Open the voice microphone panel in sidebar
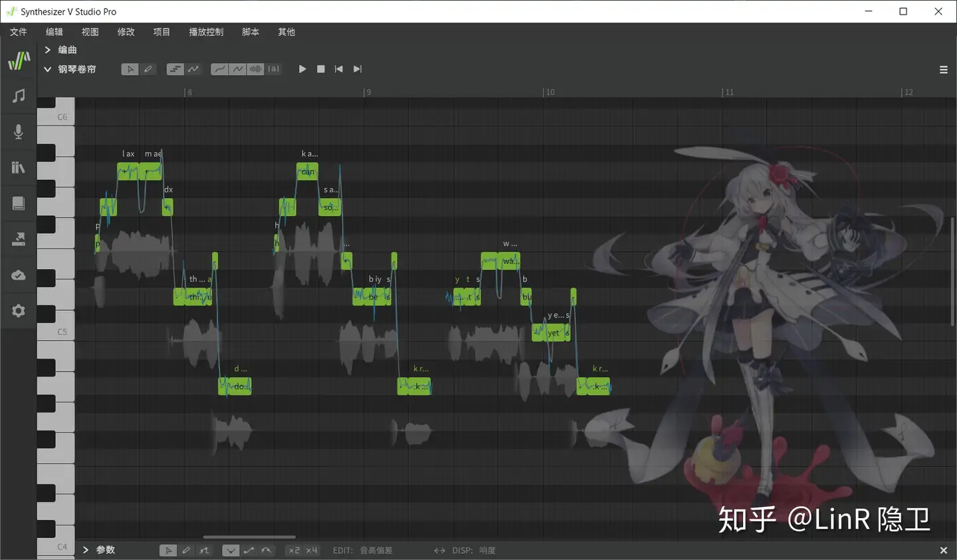 (19, 132)
